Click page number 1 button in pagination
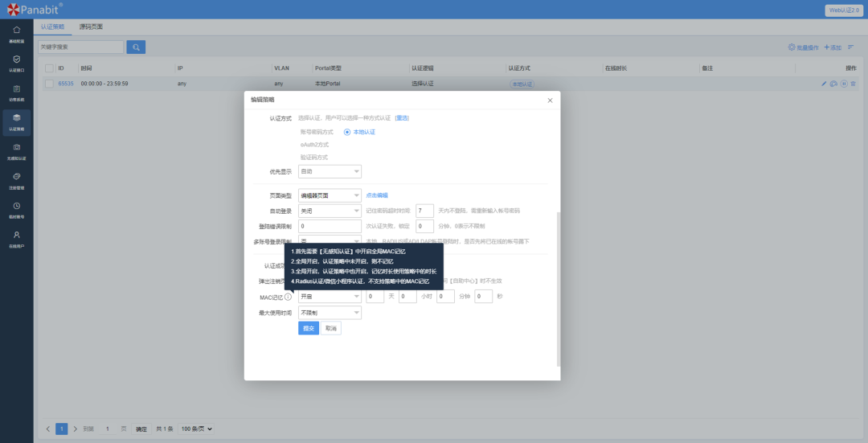 click(x=61, y=429)
